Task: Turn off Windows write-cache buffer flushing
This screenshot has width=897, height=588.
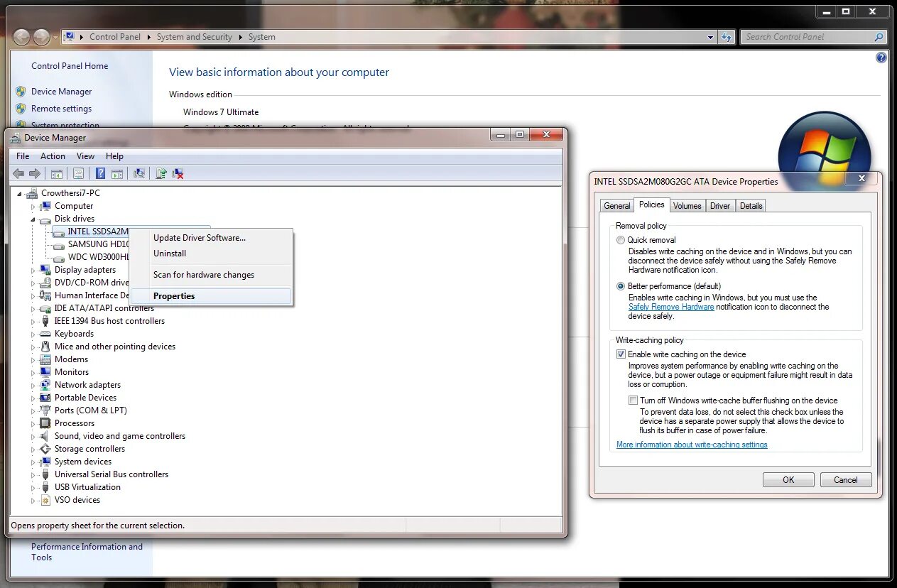Action: (633, 400)
